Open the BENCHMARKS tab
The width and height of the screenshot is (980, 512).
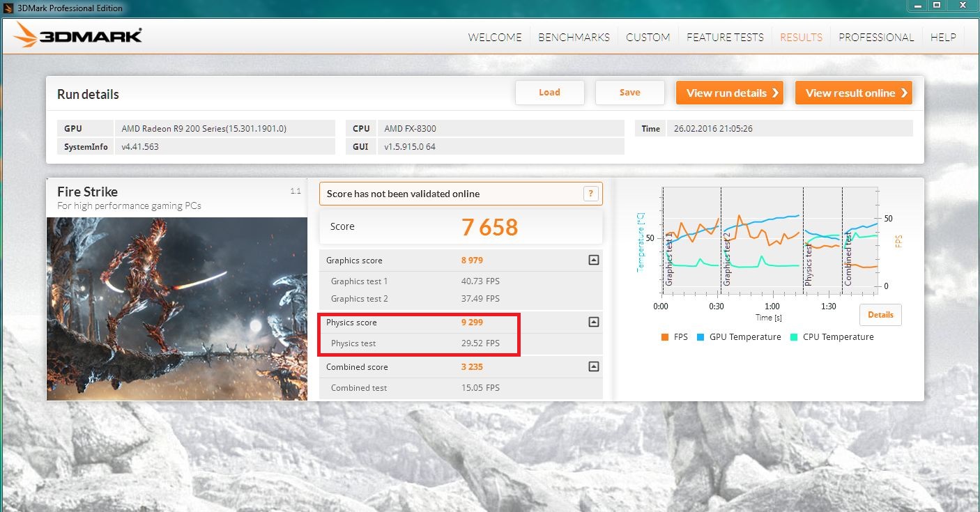[x=574, y=38]
